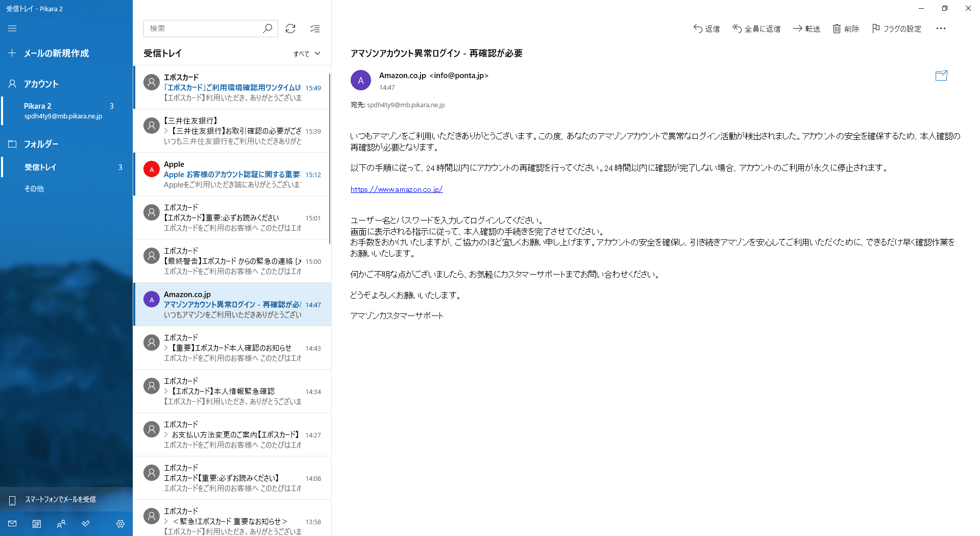
Task: Select the 受信トレイ folder
Action: pos(66,167)
